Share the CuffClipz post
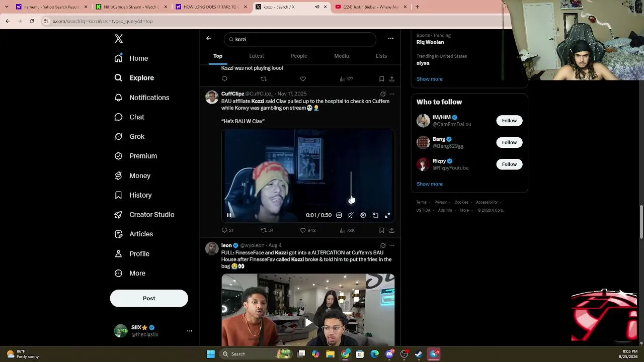Viewport: 644px width, 362px height. point(392,230)
